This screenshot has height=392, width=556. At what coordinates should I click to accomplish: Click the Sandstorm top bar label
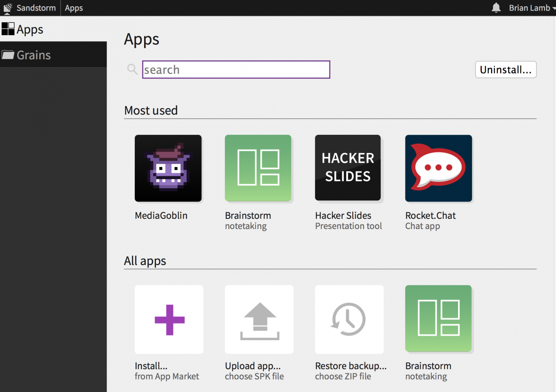(36, 8)
